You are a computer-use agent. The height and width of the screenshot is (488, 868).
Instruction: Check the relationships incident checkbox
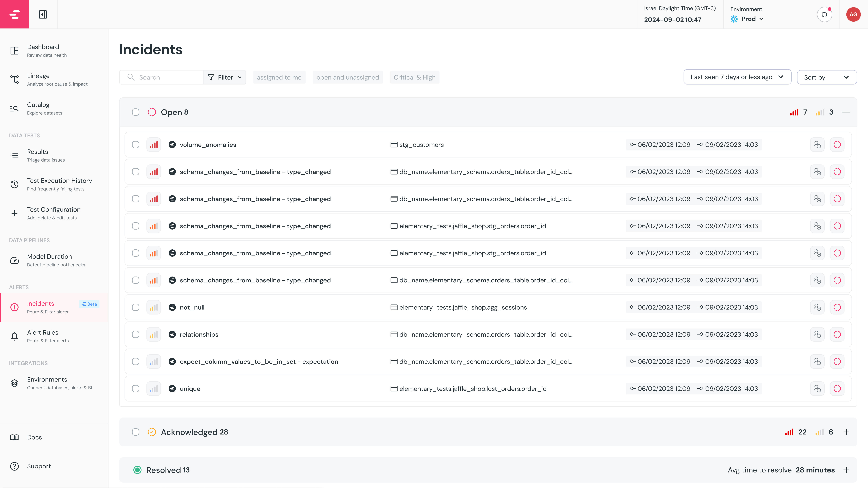tap(135, 334)
